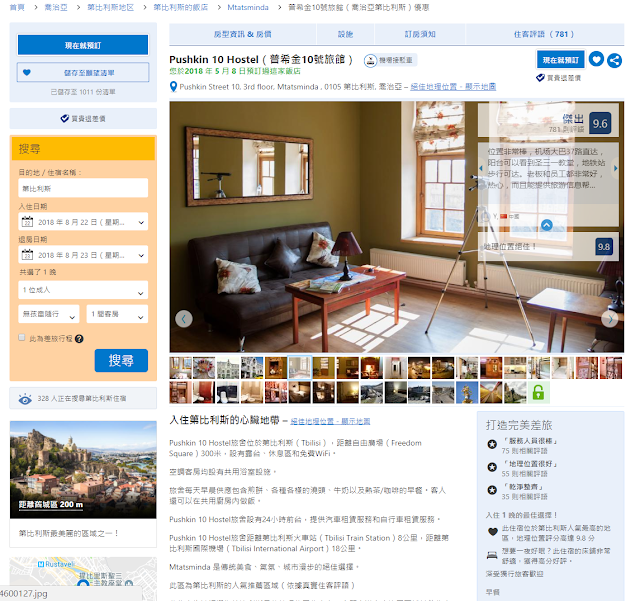Screen dimensions: 640x601
Task: Click price match checkmark below book button
Action: 540,78
